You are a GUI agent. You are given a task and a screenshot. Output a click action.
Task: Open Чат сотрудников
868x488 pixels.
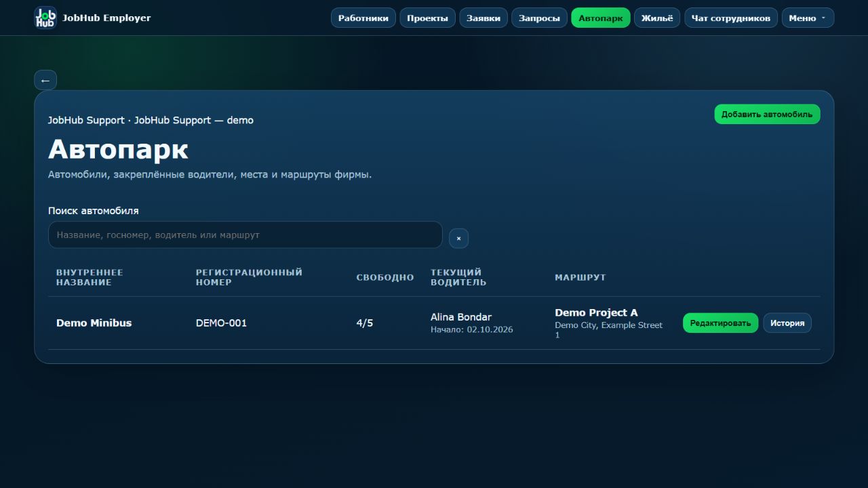pyautogui.click(x=731, y=18)
